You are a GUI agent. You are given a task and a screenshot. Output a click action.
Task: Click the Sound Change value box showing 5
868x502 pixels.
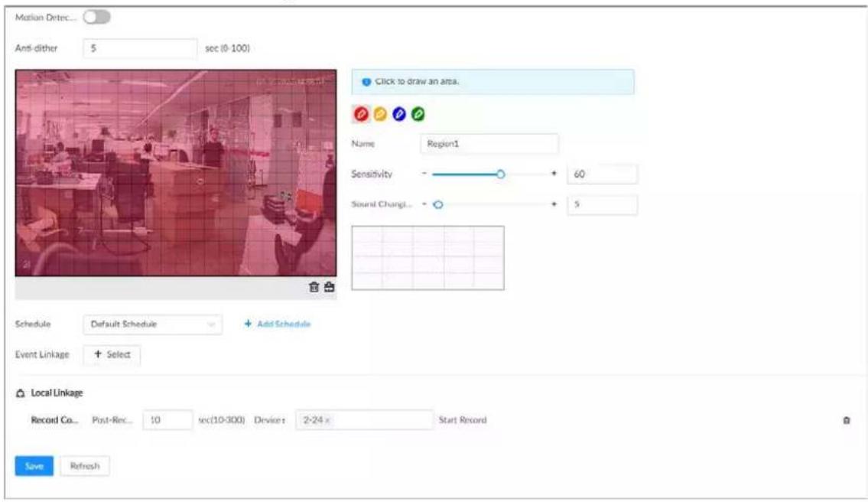tap(603, 204)
